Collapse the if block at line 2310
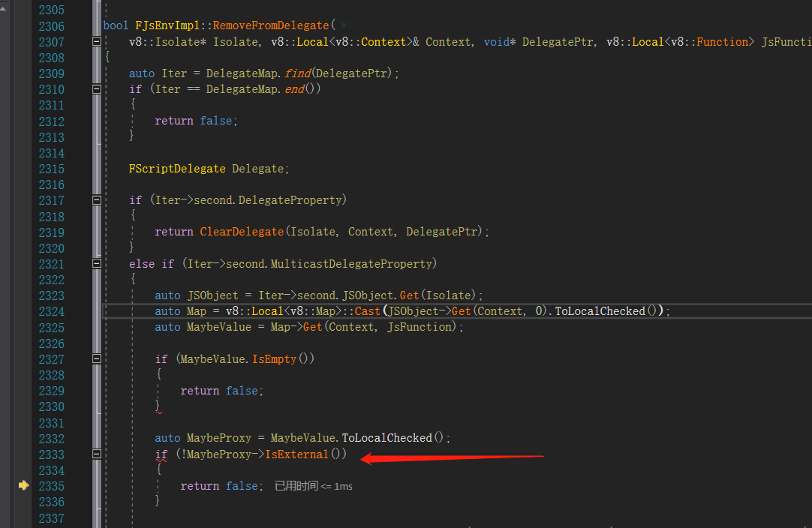The image size is (812, 528). click(96, 89)
